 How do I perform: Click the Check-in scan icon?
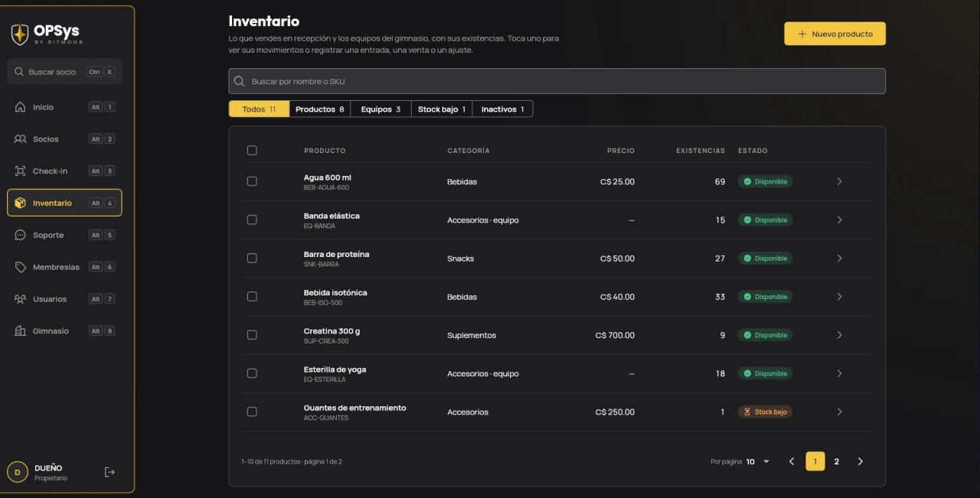point(20,171)
